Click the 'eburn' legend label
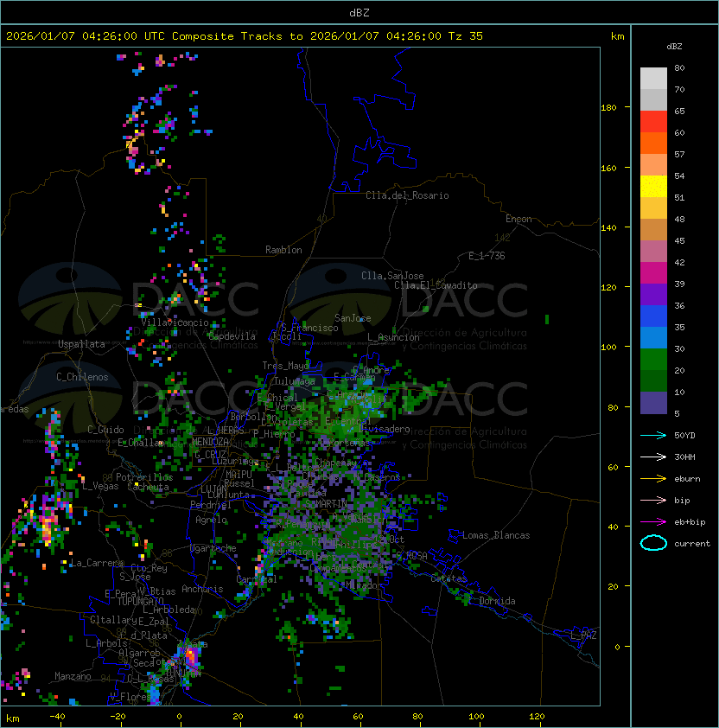The image size is (719, 728). click(x=687, y=479)
